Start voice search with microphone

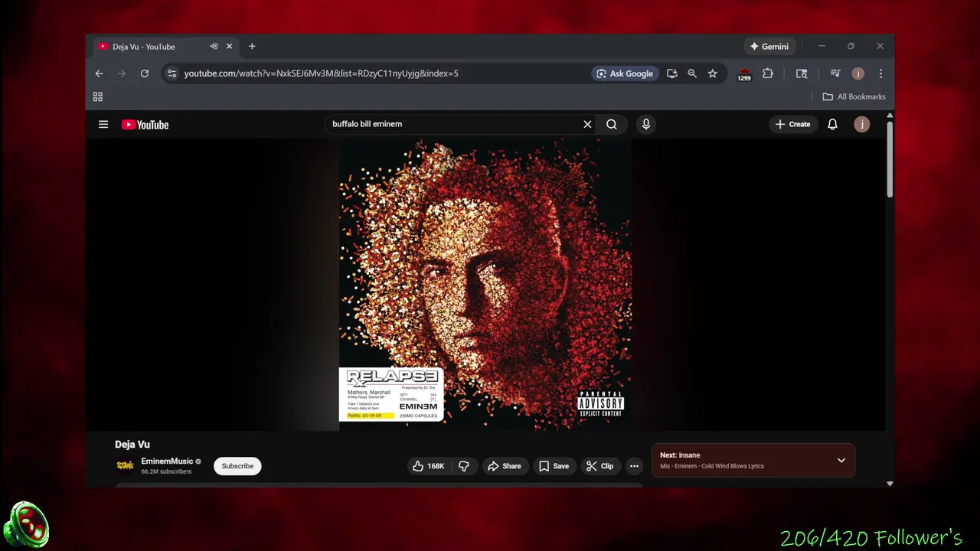tap(646, 124)
